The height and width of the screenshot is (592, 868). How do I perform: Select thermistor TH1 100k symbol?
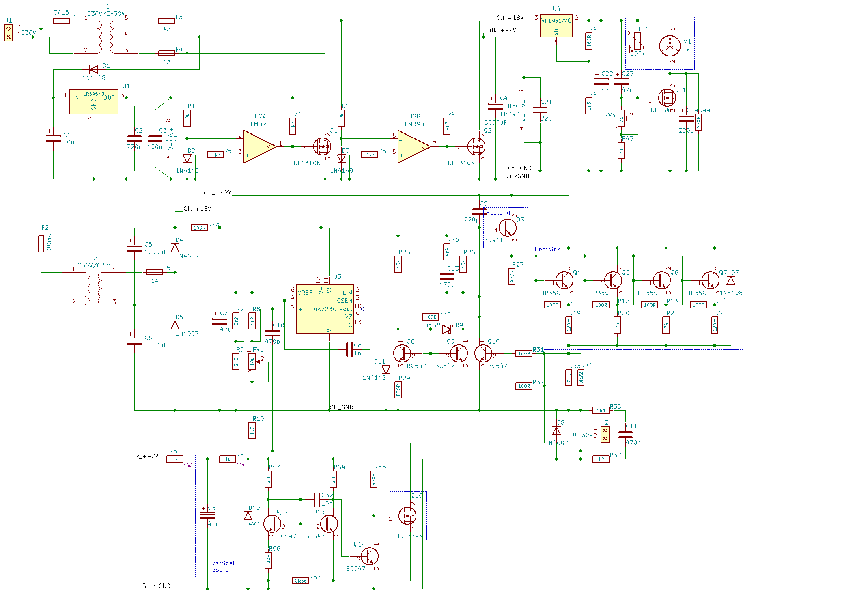[638, 41]
